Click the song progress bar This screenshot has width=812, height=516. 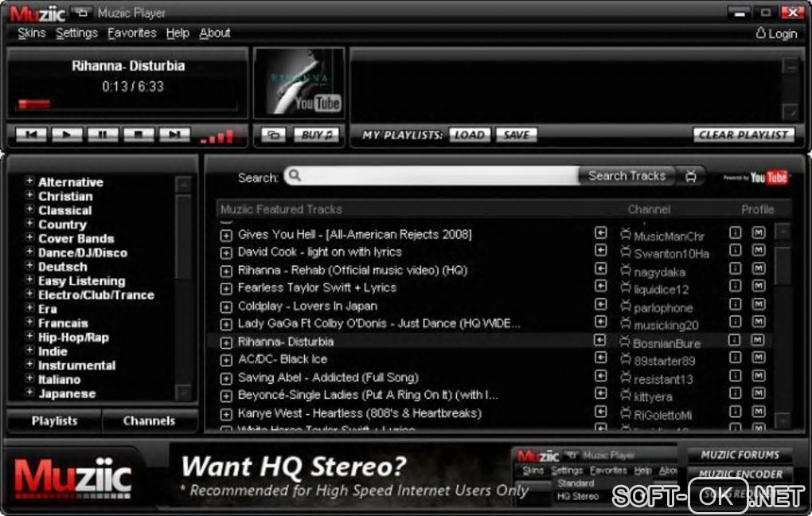[x=128, y=104]
